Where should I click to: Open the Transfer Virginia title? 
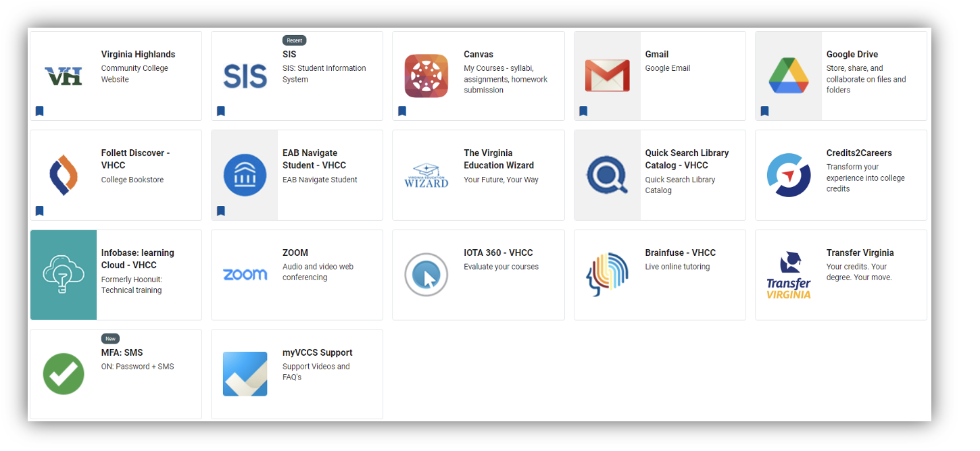[x=860, y=253]
